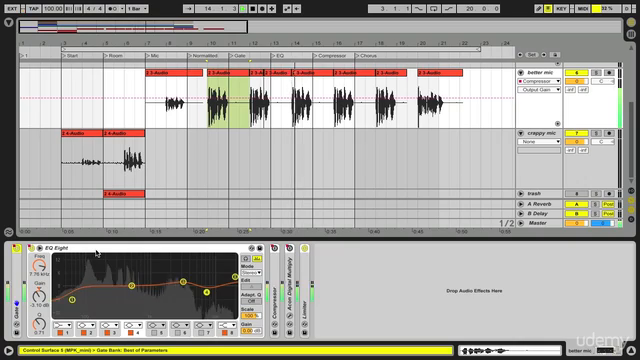The image size is (640, 360).
Task: Click the 100.00 tempo field
Action: tap(53, 9)
